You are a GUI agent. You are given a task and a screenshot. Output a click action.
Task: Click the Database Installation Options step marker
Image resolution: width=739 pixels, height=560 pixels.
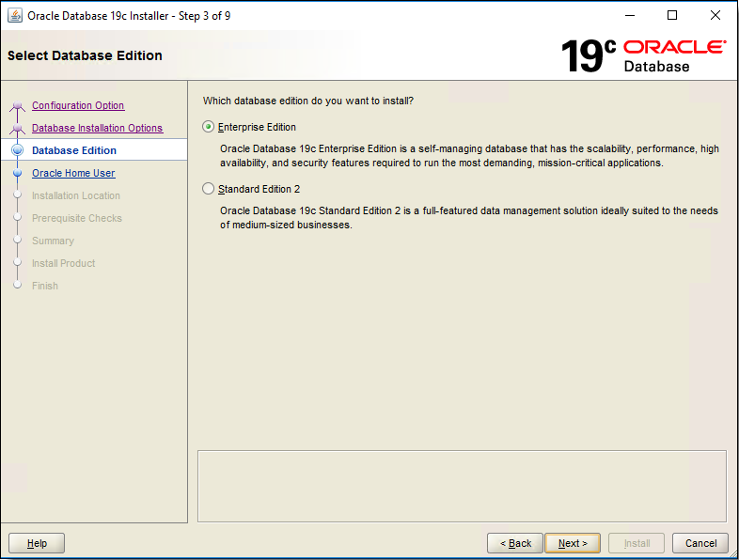click(18, 128)
